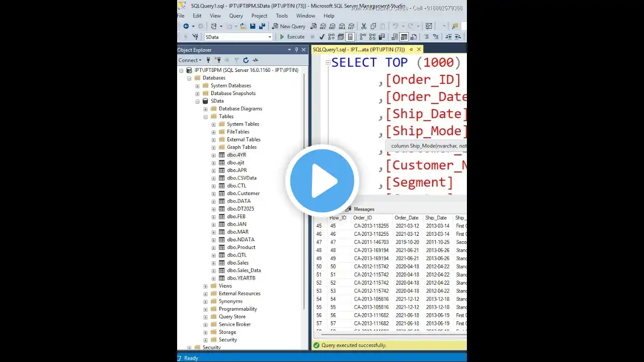The height and width of the screenshot is (362, 644).
Task: Open the Query menu
Action: [x=236, y=16]
